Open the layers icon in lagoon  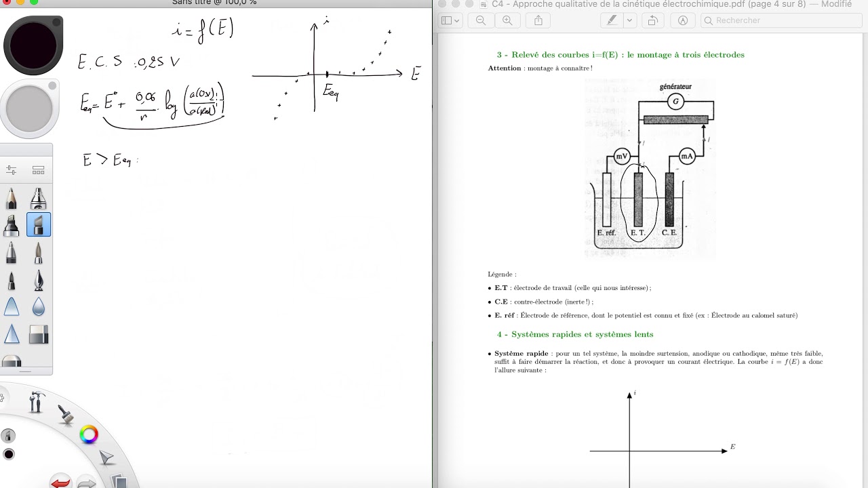(119, 481)
